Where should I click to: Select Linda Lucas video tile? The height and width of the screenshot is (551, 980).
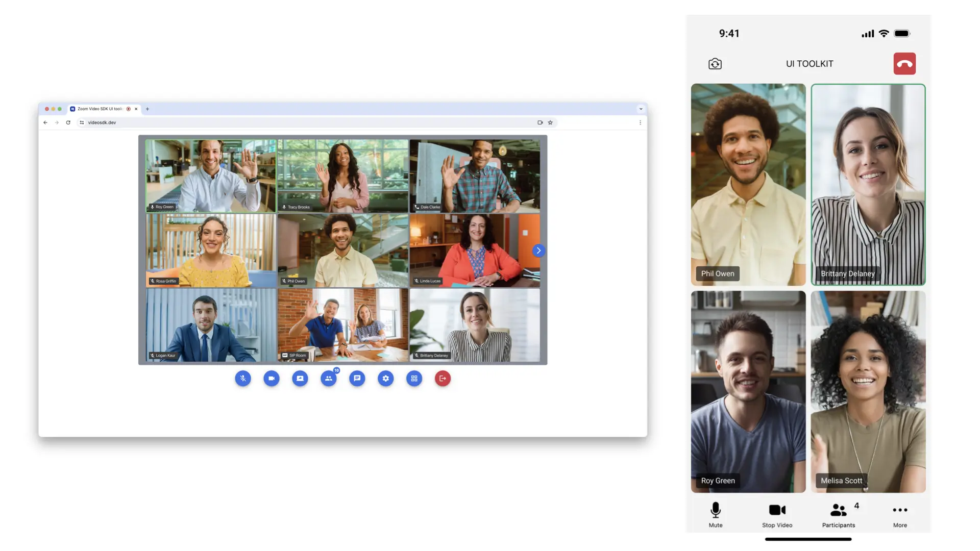click(x=475, y=251)
